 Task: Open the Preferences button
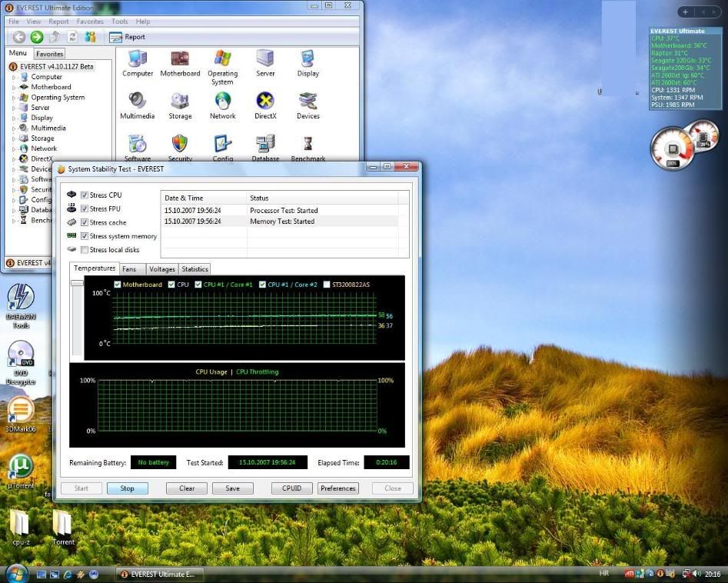338,488
